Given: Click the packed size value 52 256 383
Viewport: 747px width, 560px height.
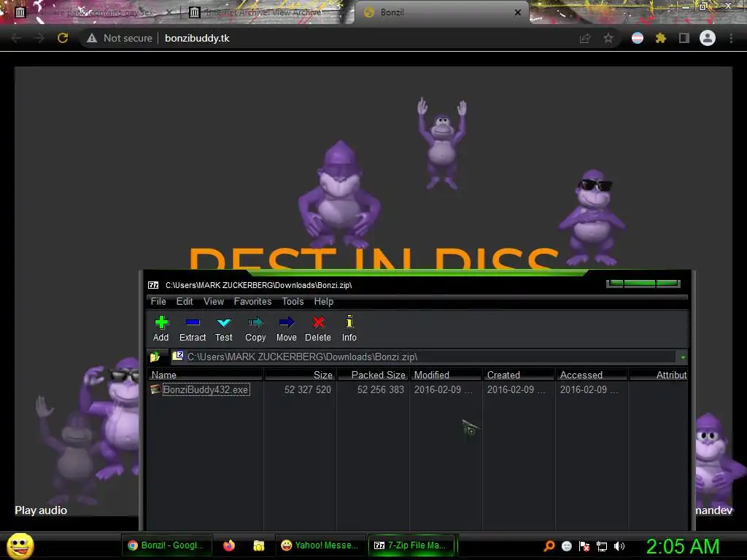Looking at the screenshot, I should pyautogui.click(x=381, y=389).
